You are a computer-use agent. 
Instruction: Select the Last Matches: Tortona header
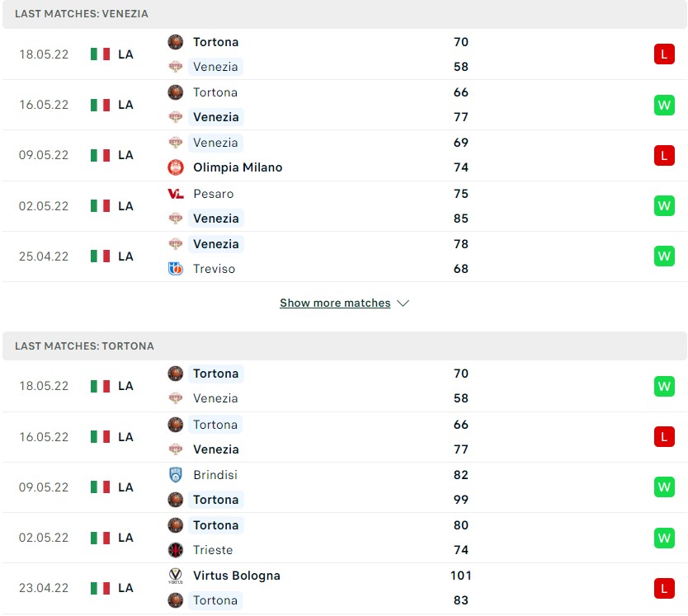(x=84, y=346)
